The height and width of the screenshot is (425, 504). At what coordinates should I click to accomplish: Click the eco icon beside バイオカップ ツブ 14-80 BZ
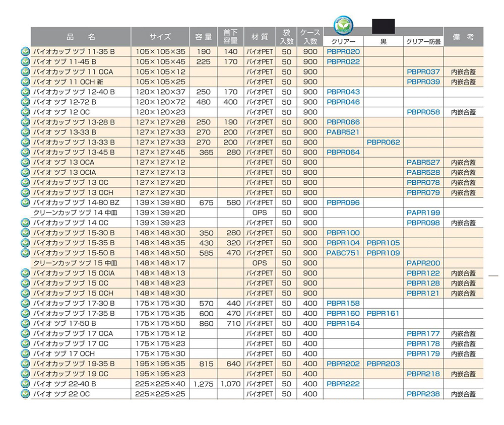[25, 202]
